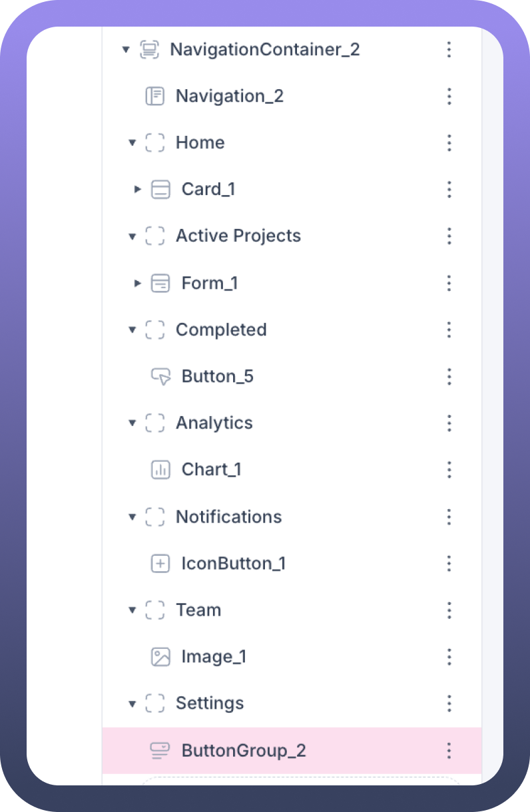Select the Completed tab in tree
Screen dimensions: 530x812
point(220,330)
